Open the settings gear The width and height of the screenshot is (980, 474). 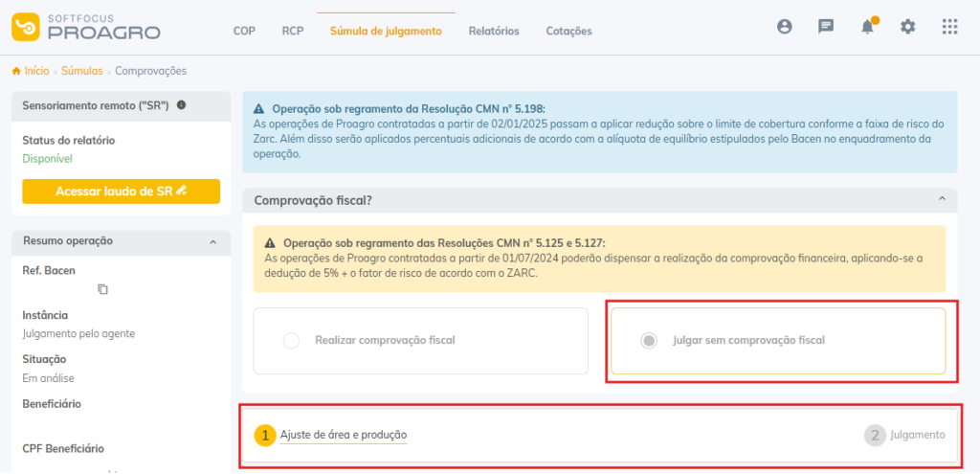pos(908,27)
